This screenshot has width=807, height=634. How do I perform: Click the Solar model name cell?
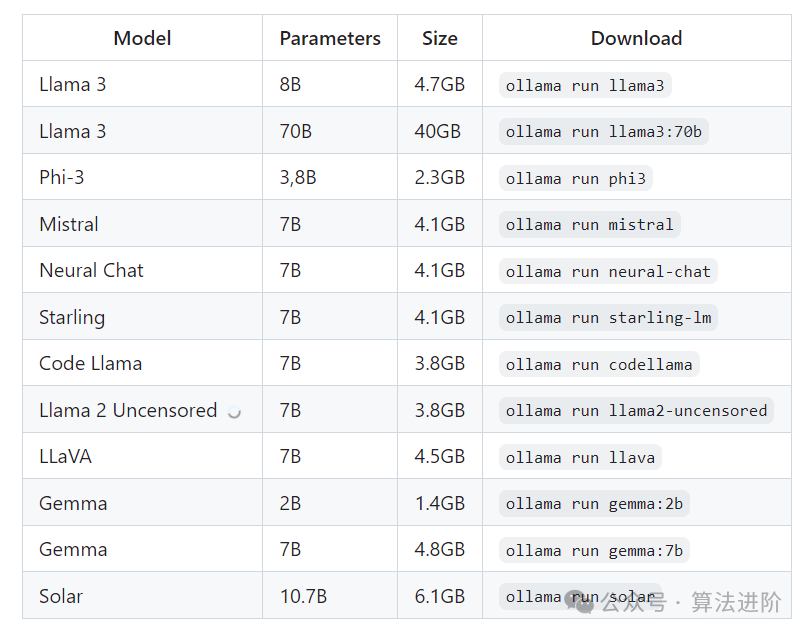pos(61,597)
